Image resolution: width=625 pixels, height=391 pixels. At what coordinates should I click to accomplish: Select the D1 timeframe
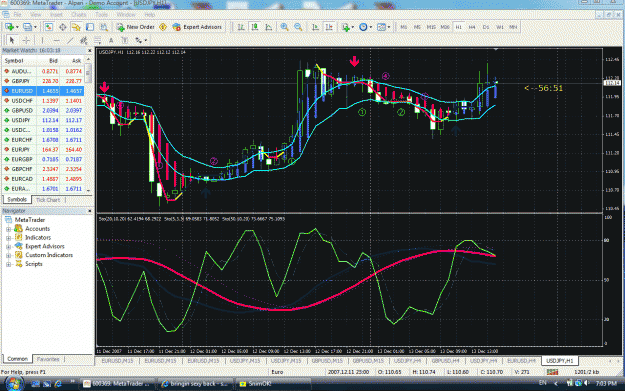(x=486, y=27)
